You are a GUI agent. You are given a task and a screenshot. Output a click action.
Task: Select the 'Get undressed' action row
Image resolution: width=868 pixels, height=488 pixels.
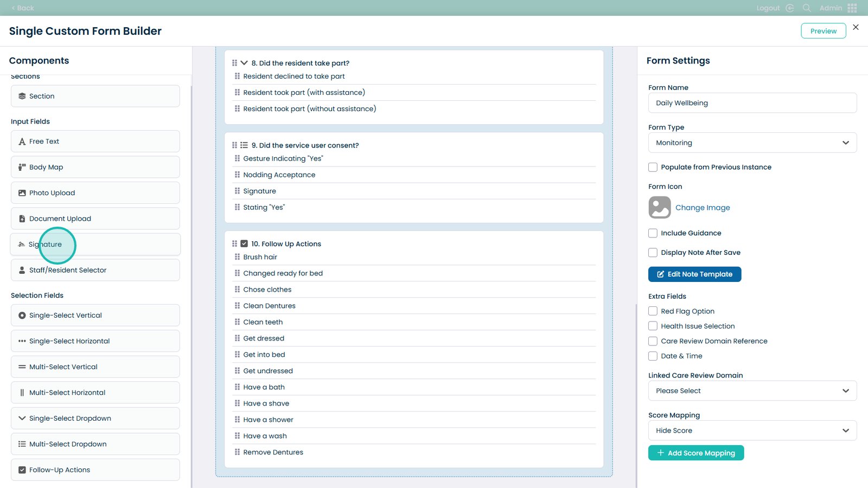tap(415, 371)
